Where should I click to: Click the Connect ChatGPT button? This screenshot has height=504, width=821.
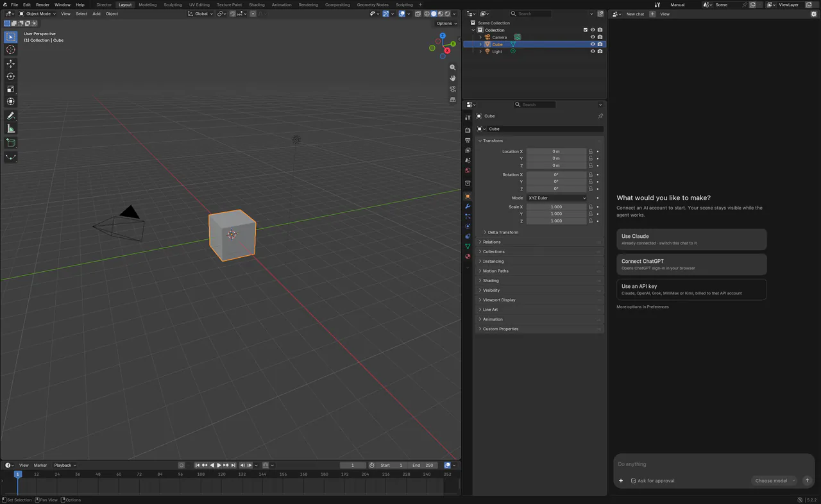(x=691, y=264)
